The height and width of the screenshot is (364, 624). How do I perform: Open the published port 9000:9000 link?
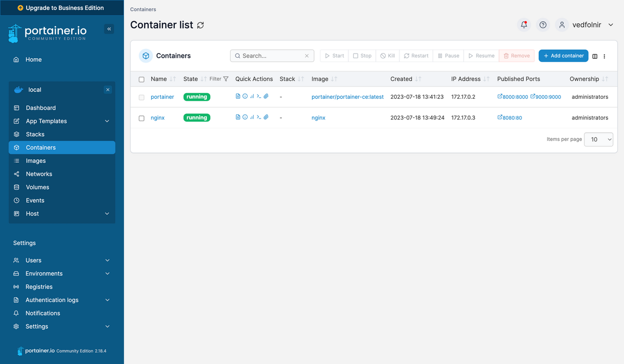click(x=545, y=97)
